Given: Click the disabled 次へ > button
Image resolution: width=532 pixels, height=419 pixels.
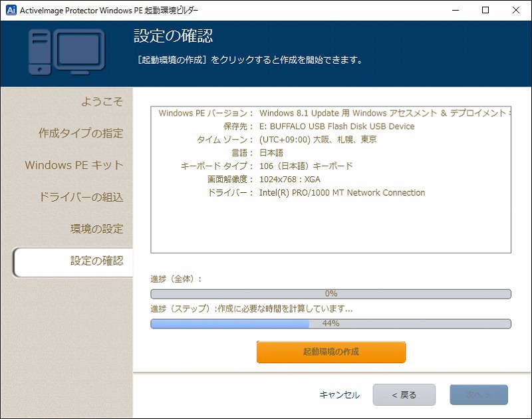Looking at the screenshot, I should 479,394.
